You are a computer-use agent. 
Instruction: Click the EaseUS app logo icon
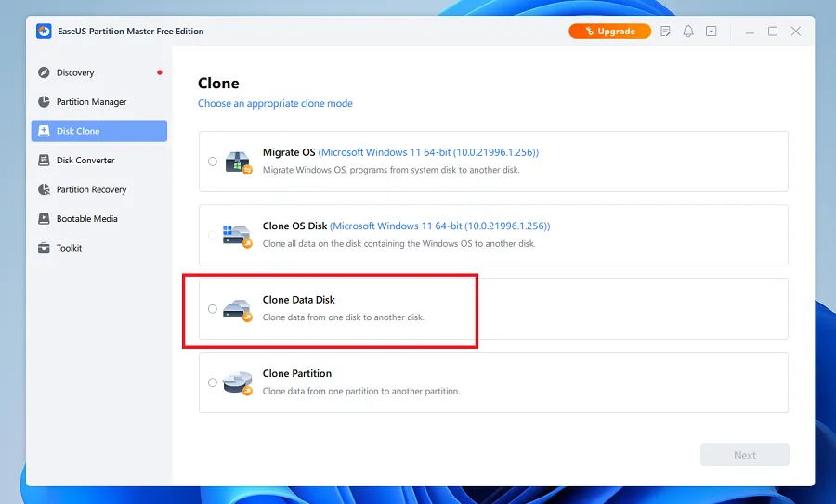[44, 32]
